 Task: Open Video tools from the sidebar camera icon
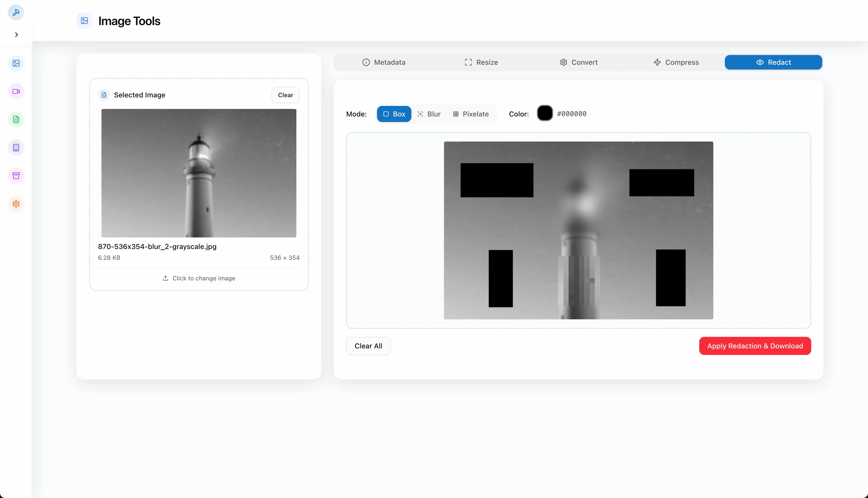point(16,91)
